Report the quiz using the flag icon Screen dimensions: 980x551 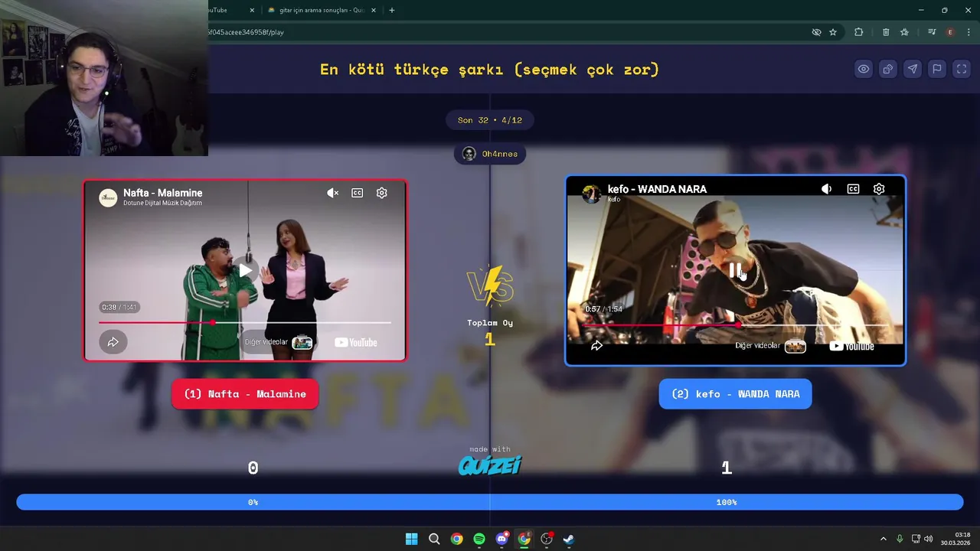pyautogui.click(x=937, y=69)
